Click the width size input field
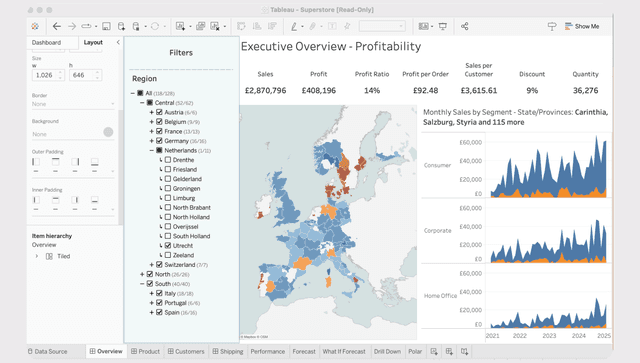 (x=48, y=75)
